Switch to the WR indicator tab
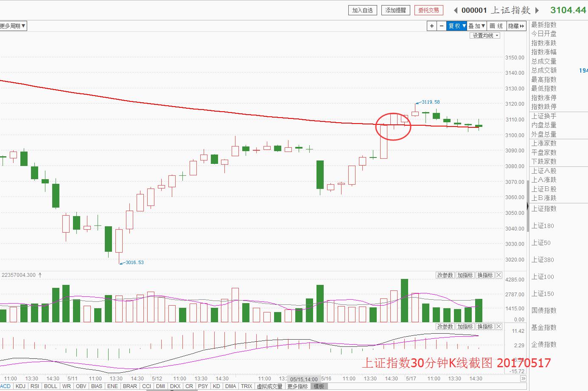The width and height of the screenshot is (588, 391). pos(67,386)
